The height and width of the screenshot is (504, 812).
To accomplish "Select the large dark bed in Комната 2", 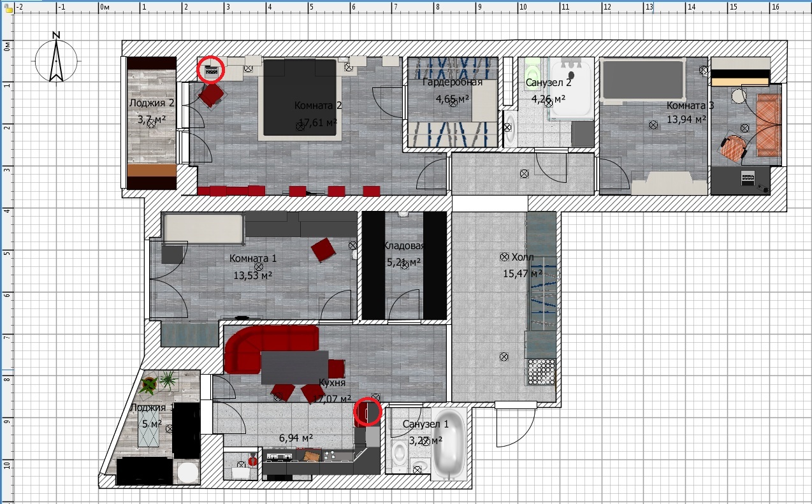I will (x=300, y=97).
